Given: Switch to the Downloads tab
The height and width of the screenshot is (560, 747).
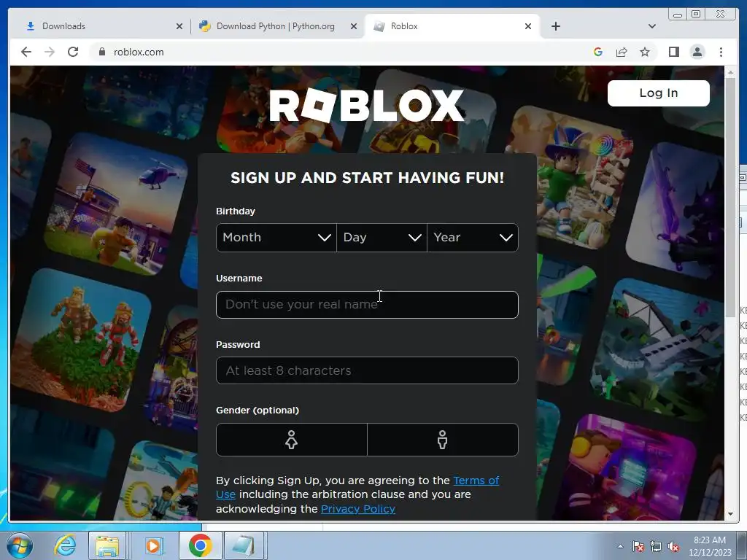Looking at the screenshot, I should coord(101,26).
